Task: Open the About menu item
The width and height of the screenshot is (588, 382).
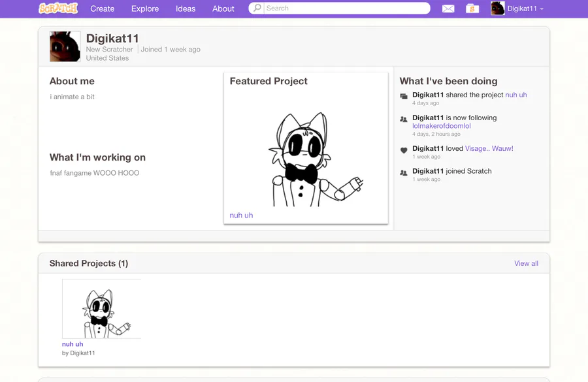Action: point(223,8)
